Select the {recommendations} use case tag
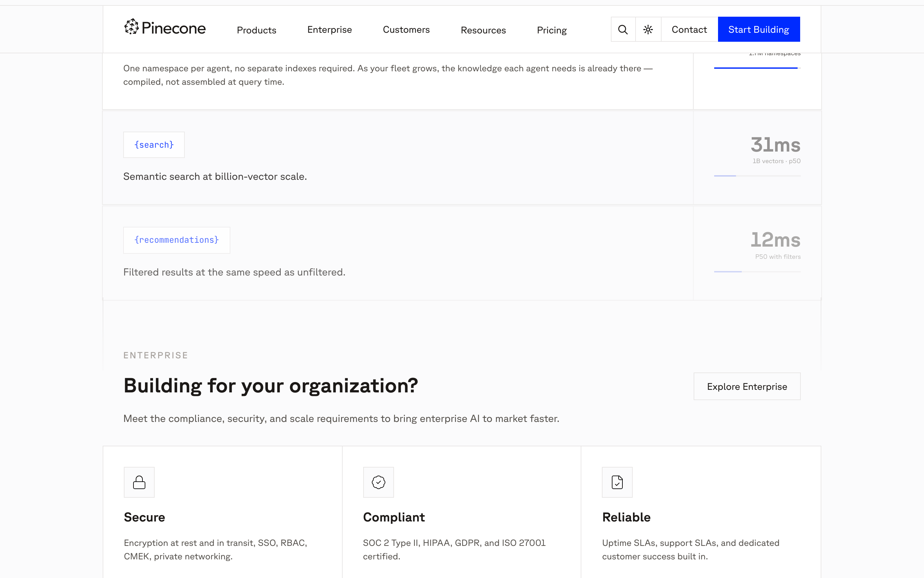The height and width of the screenshot is (578, 924). click(x=176, y=240)
